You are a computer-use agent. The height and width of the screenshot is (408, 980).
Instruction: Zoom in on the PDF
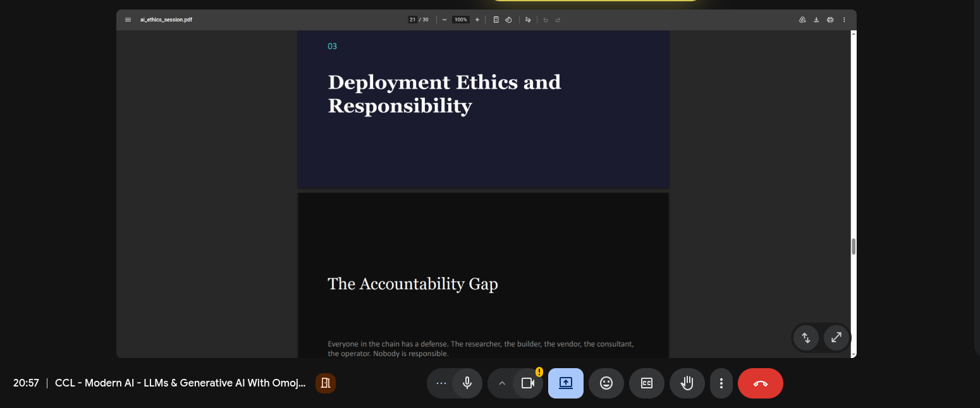(x=477, y=20)
